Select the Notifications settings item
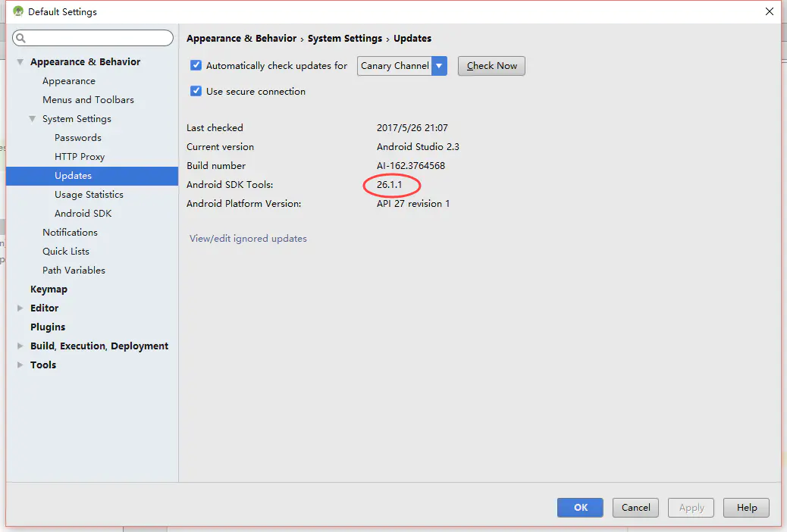 [x=70, y=233]
